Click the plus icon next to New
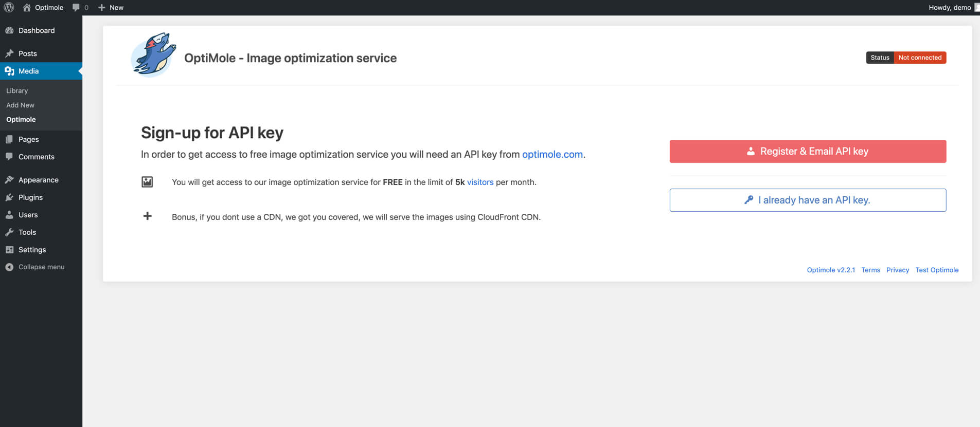This screenshot has height=427, width=980. [x=101, y=7]
